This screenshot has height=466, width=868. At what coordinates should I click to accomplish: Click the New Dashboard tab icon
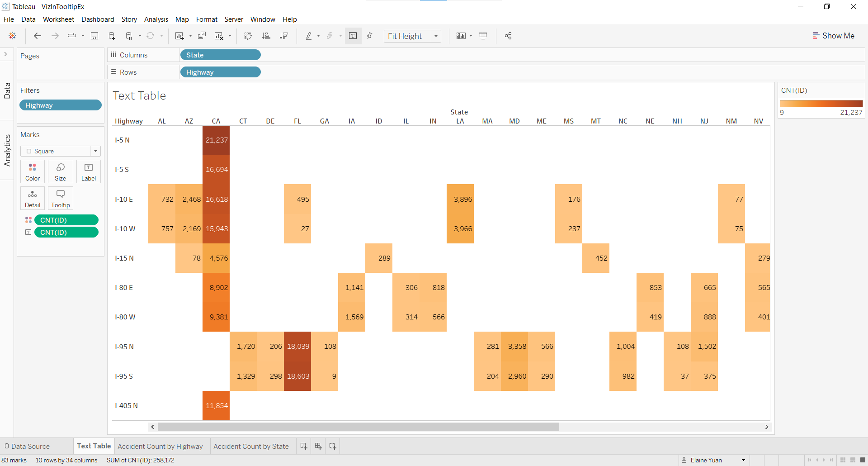[x=318, y=446]
